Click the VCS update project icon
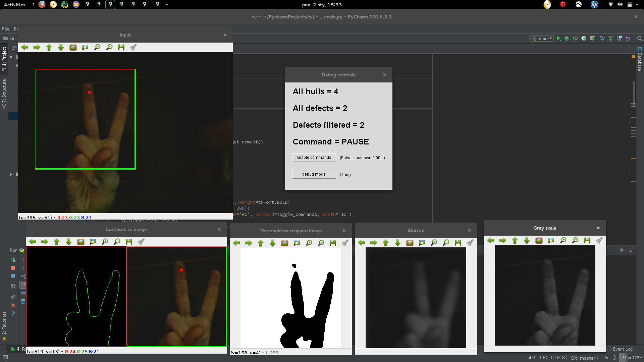Viewport: 644px width, 362px height. 602,39
